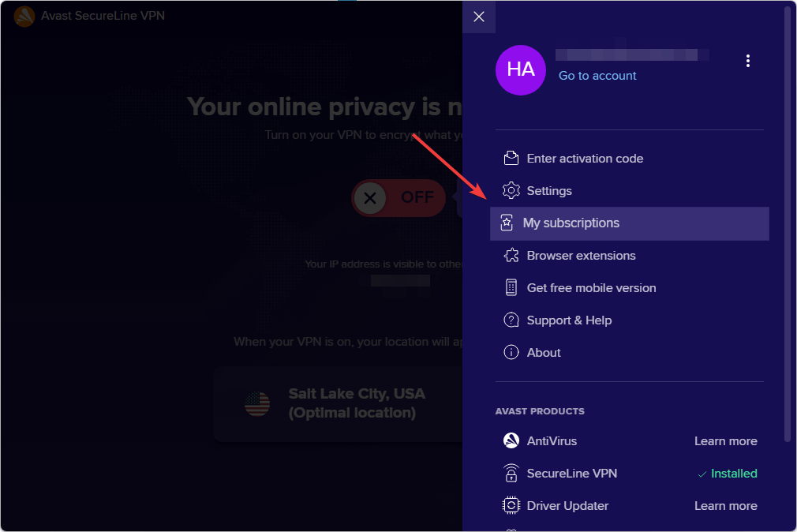Viewport: 797px width, 532px height.
Task: Click the My subscriptions badge icon
Action: coord(507,223)
